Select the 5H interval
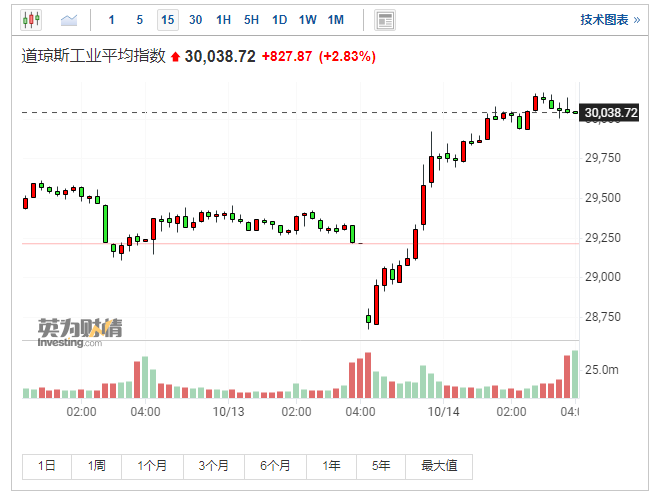This screenshot has width=661, height=500. point(251,20)
